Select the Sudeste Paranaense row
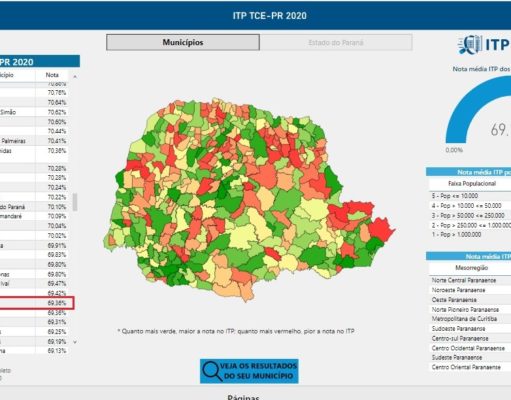511x400 pixels. (x=470, y=357)
